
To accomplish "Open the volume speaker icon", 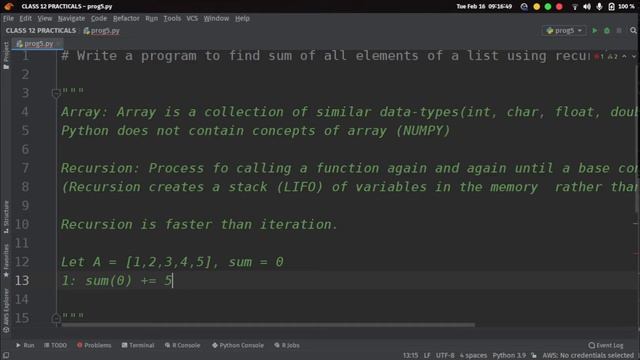I will tap(587, 7).
